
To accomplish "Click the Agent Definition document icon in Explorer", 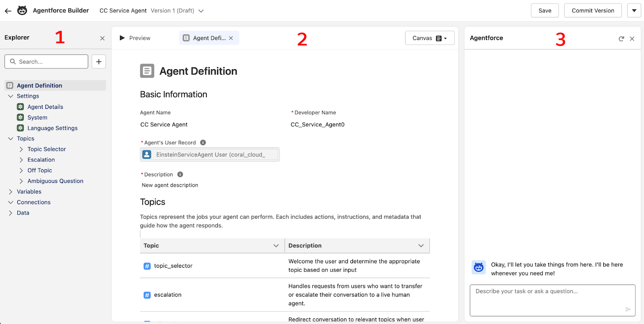I will tap(10, 85).
